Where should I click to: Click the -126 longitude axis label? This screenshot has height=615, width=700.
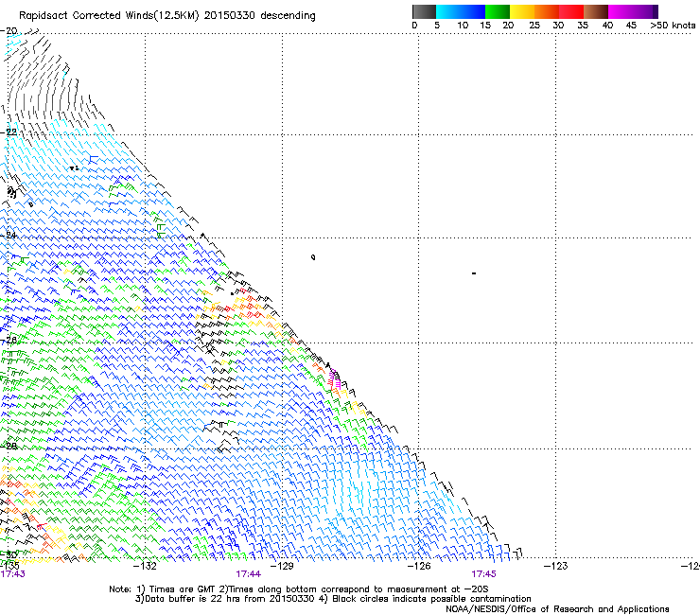(x=419, y=566)
